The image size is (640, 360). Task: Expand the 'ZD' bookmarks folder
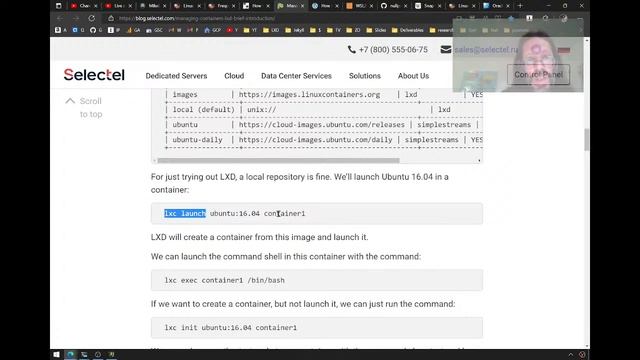[353, 30]
